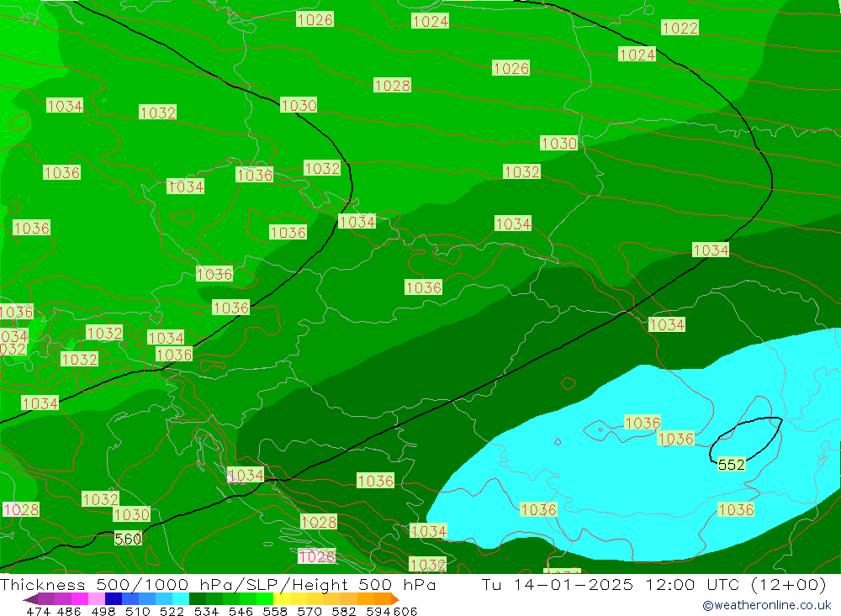Click the 606 value on legend scale
841x616 pixels.
coord(405,611)
